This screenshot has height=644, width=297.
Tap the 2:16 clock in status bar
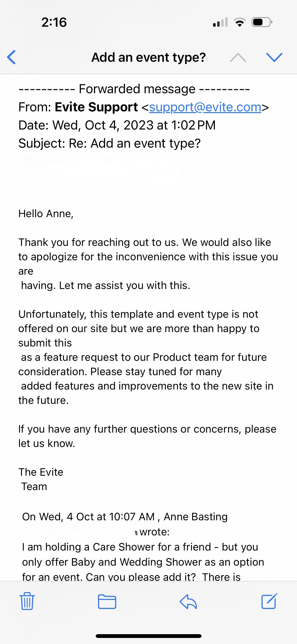pyautogui.click(x=54, y=22)
